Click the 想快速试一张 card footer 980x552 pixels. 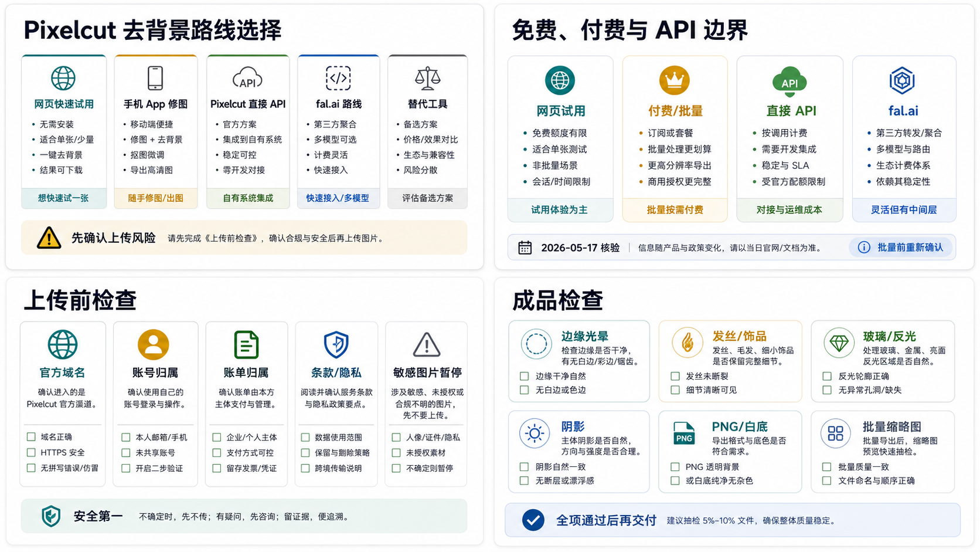(x=64, y=198)
